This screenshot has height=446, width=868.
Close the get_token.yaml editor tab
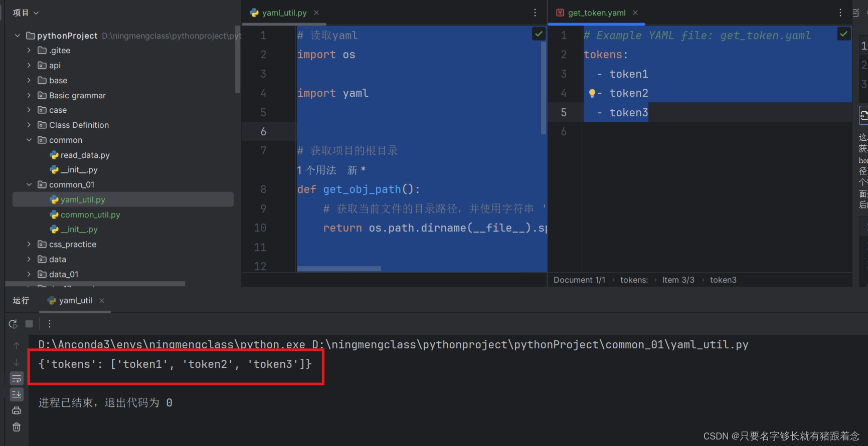click(x=635, y=13)
